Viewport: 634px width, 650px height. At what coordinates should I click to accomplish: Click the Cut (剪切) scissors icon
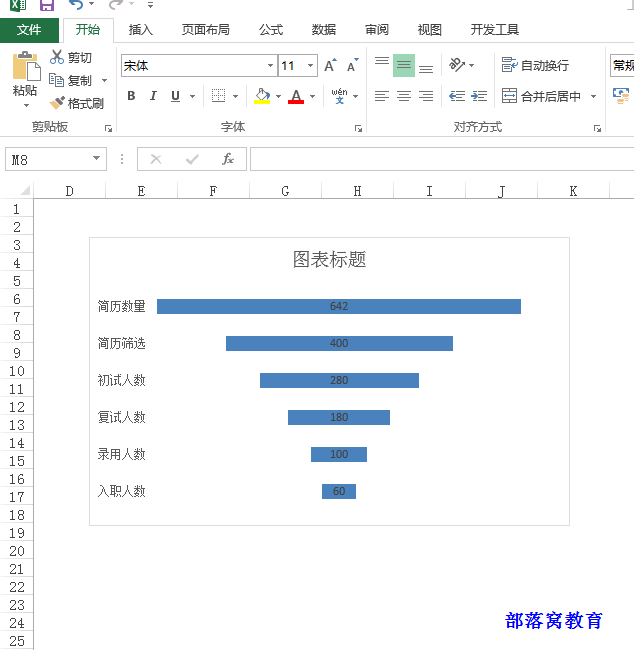tap(56, 57)
